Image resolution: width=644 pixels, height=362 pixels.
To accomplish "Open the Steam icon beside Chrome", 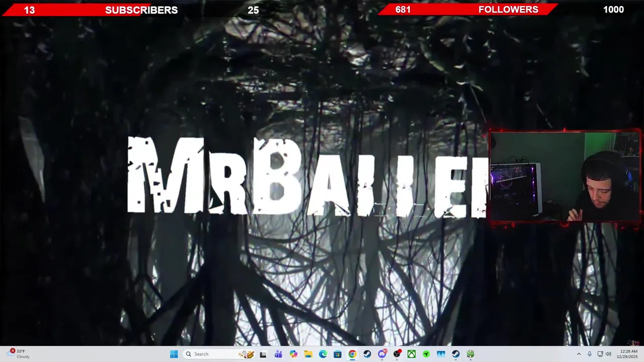I will [x=367, y=354].
